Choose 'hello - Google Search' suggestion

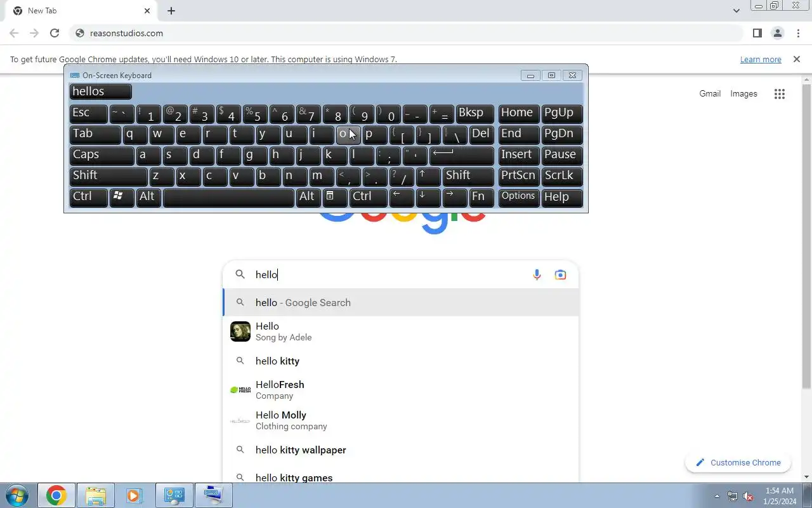(401, 302)
